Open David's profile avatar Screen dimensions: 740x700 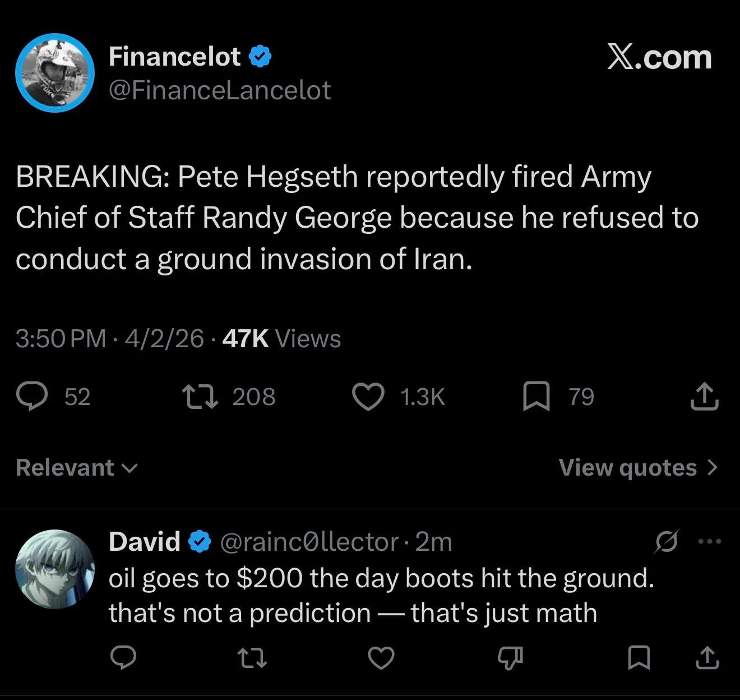[x=55, y=569]
